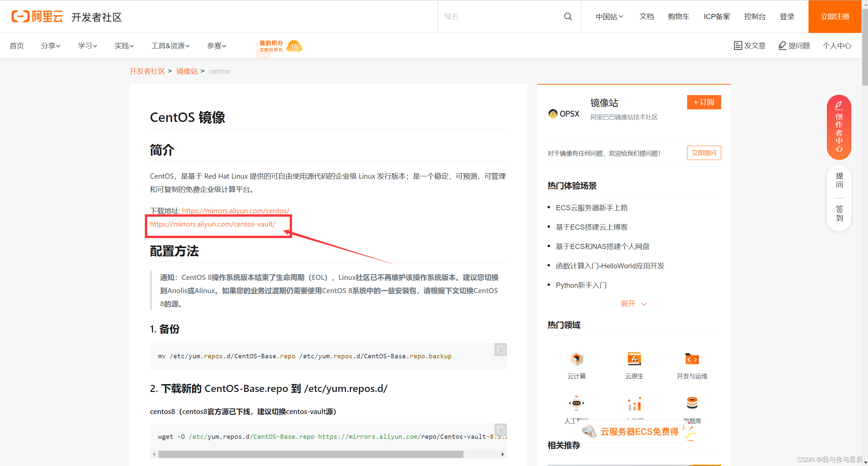The height and width of the screenshot is (466, 868).
Task: Expand the 中国站 region dropdown
Action: [609, 17]
